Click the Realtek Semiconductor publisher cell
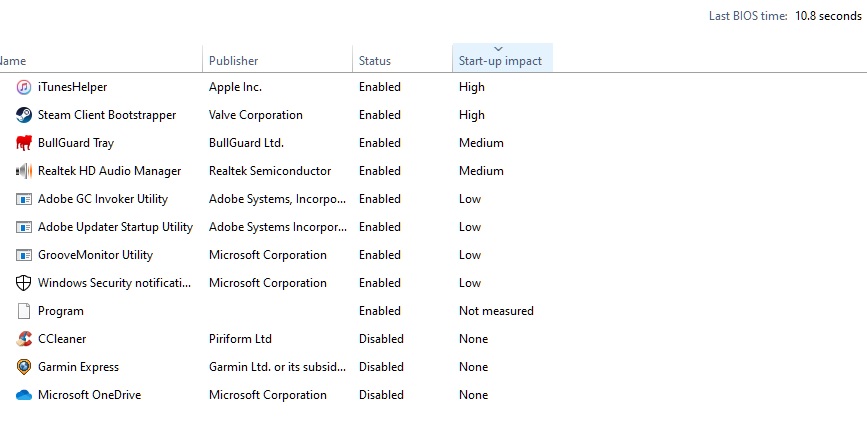Viewport: 867px width, 427px height. (x=270, y=171)
